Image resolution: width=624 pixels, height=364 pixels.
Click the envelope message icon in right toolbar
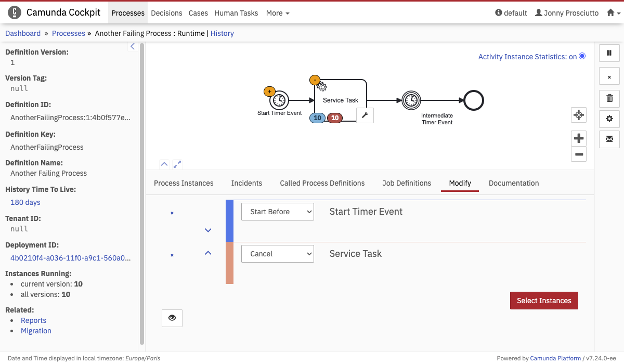point(609,139)
